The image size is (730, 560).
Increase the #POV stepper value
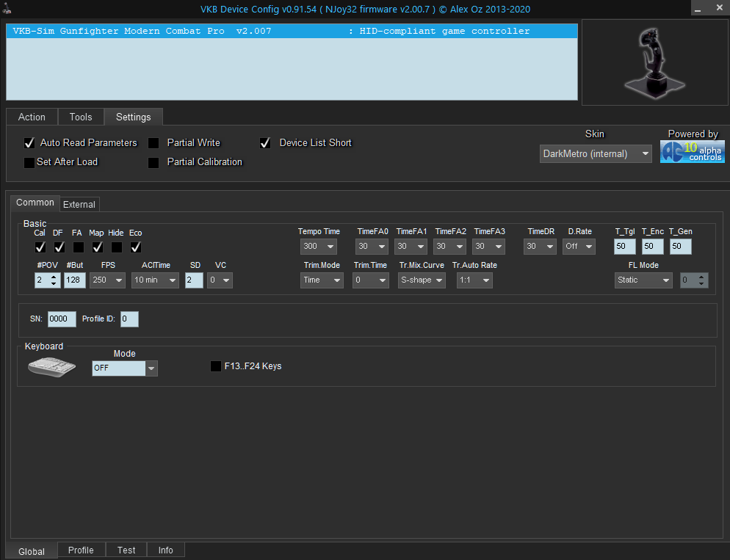tap(54, 277)
